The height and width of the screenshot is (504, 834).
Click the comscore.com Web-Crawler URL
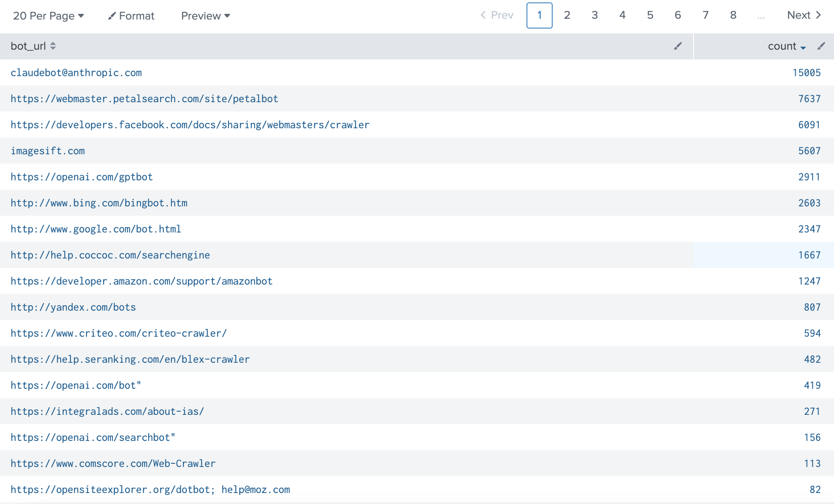click(x=113, y=463)
